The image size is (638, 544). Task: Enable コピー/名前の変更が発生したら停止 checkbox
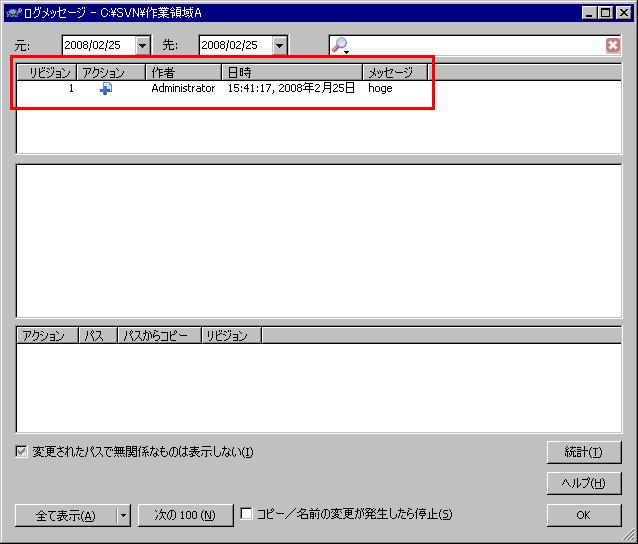[246, 513]
